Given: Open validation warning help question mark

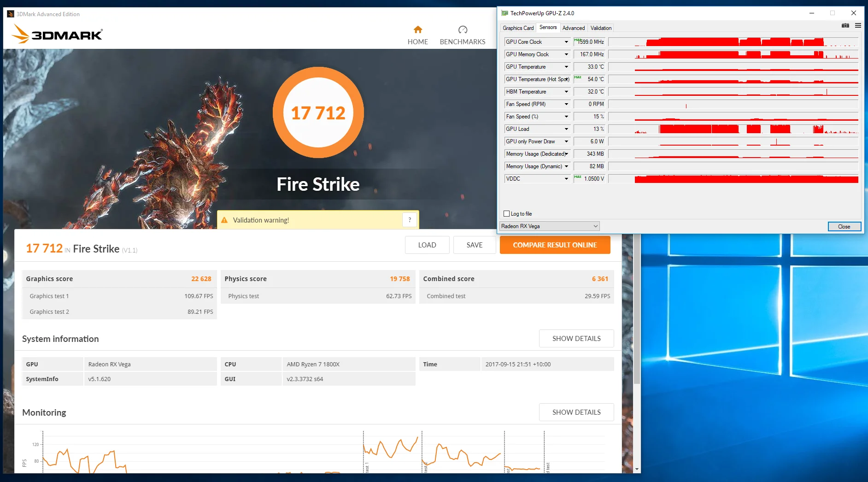Looking at the screenshot, I should [410, 220].
